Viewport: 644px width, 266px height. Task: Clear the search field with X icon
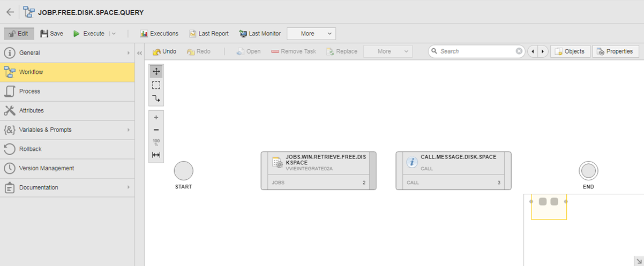coord(519,51)
